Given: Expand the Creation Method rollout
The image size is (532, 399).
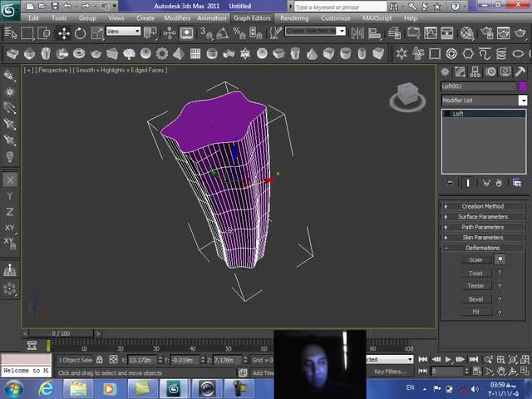Looking at the screenshot, I should coord(483,206).
